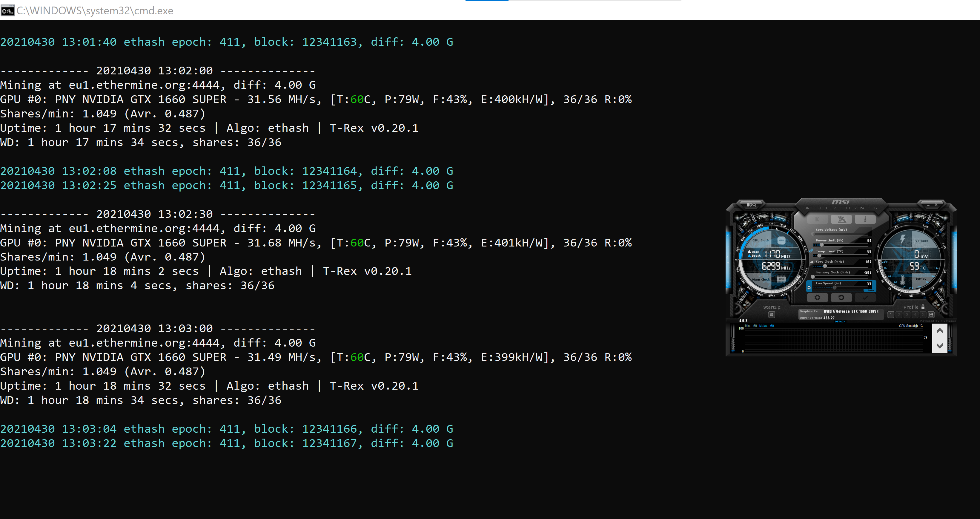Toggle the fan speed Auto button

click(871, 291)
